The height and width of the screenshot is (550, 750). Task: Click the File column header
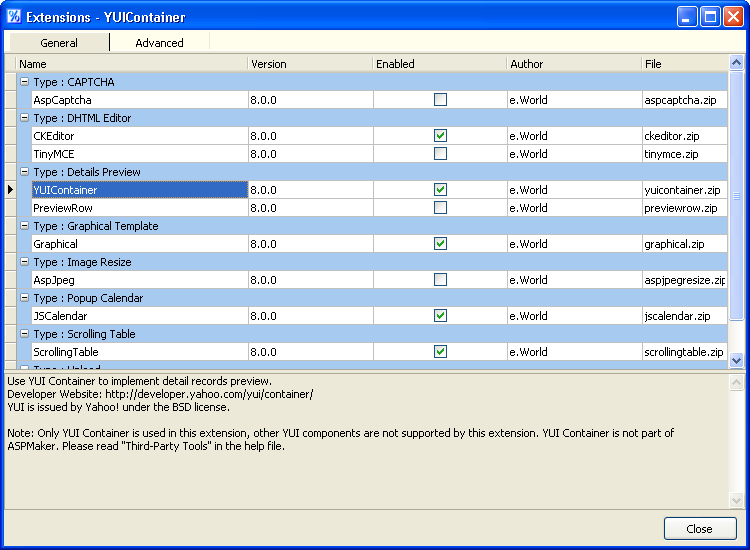685,64
